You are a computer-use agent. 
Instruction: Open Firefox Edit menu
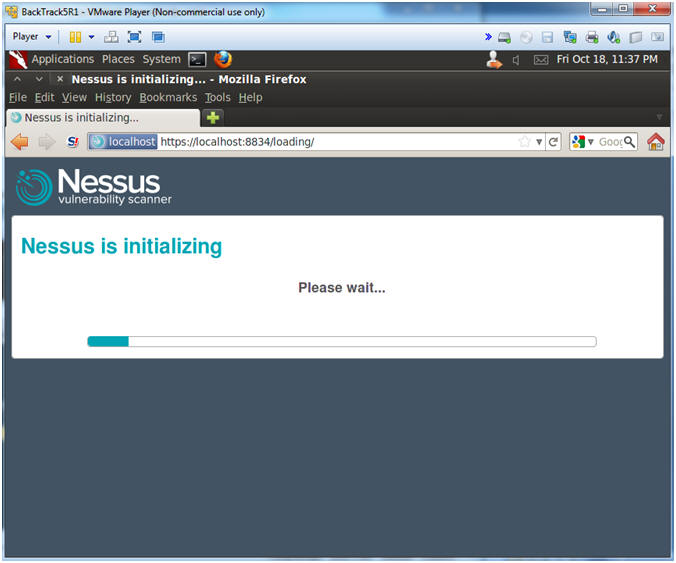44,97
